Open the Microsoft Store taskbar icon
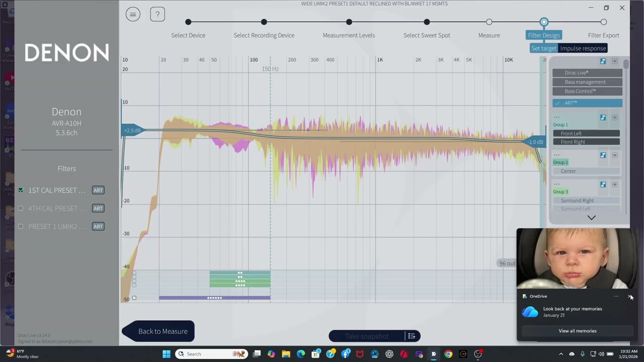The width and height of the screenshot is (644, 362). (315, 354)
